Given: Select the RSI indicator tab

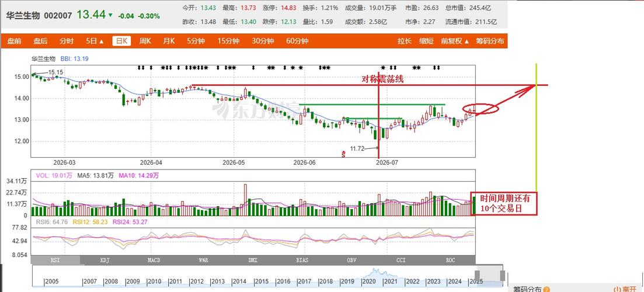Looking at the screenshot, I should [x=55, y=260].
